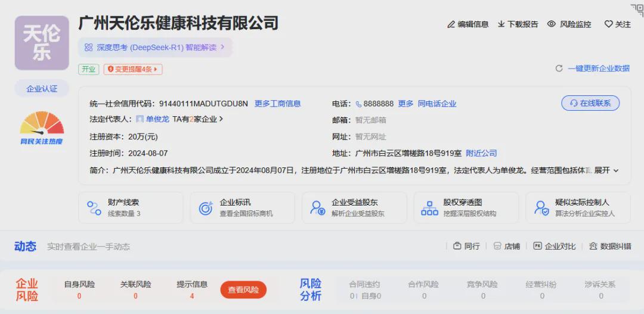The image size is (644, 314).
Task: Expand the 简介 description with 展开
Action: pyautogui.click(x=606, y=170)
